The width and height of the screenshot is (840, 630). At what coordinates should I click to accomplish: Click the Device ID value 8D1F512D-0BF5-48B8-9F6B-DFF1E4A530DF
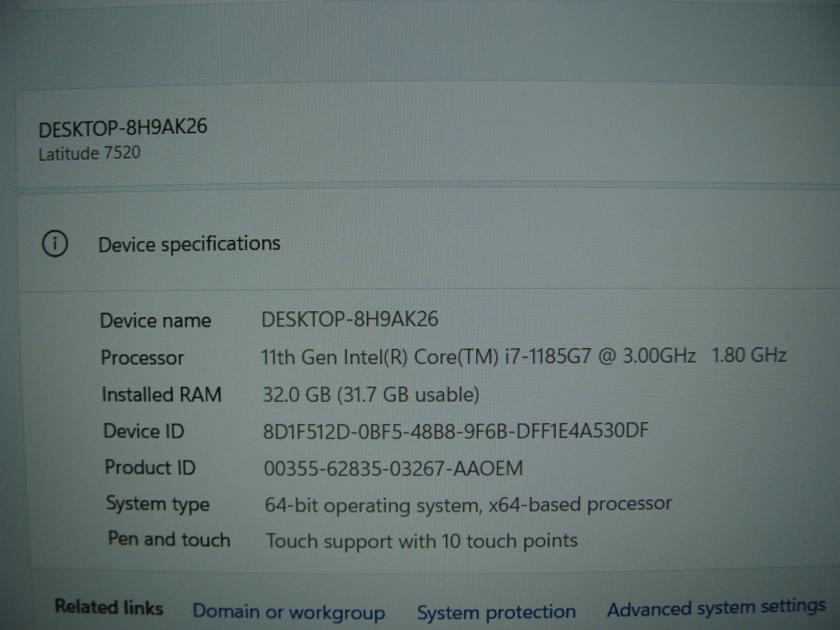pos(456,431)
